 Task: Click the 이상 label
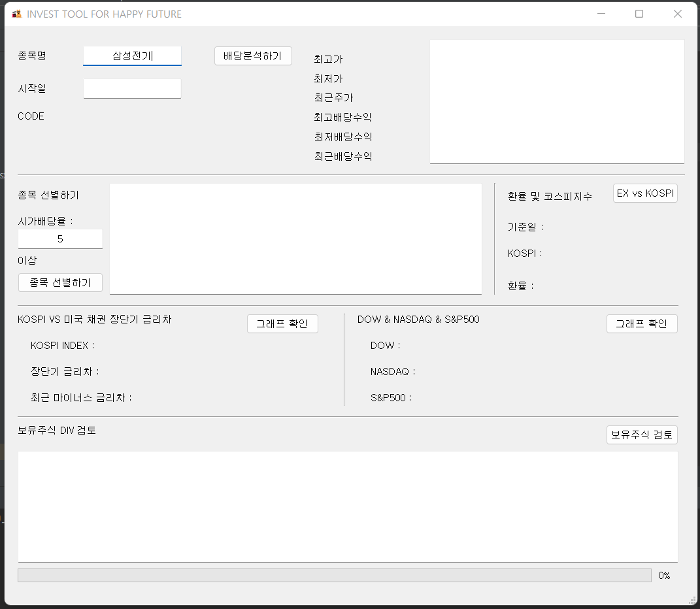[x=27, y=260]
